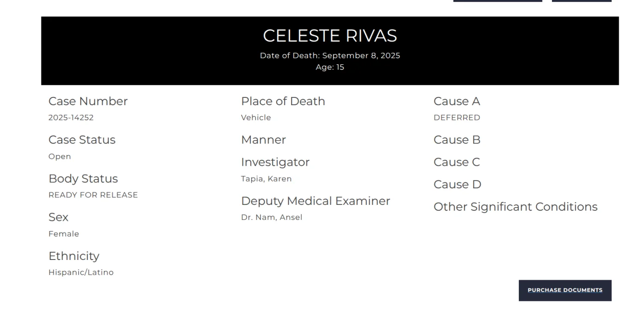Click the Other Significant Conditions label
Screen dimensions: 644x310
pos(515,207)
